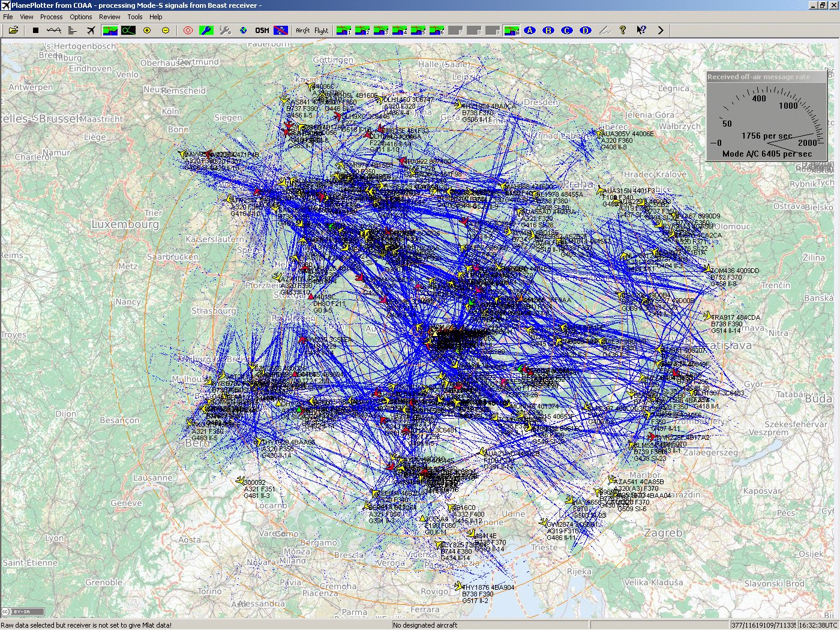The height and width of the screenshot is (630, 840).
Task: Switch to the chart map view icon
Action: [110, 30]
